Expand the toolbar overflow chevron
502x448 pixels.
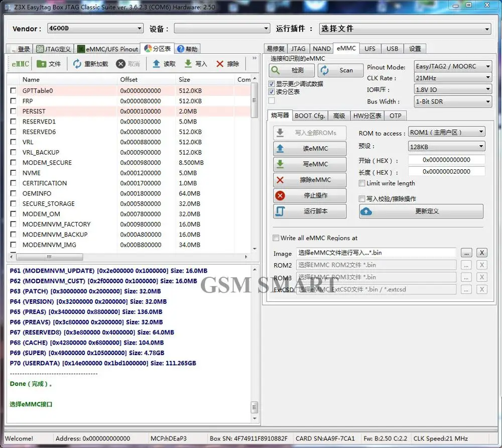[x=254, y=58]
